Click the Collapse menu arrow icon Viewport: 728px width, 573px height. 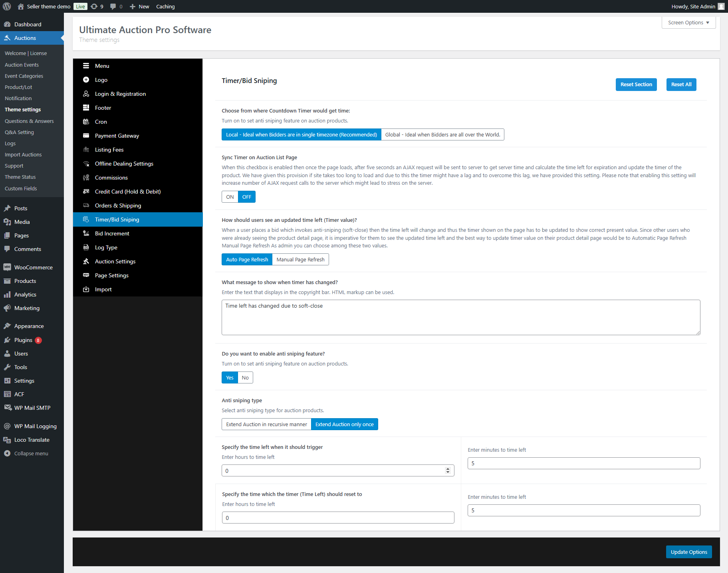point(7,453)
